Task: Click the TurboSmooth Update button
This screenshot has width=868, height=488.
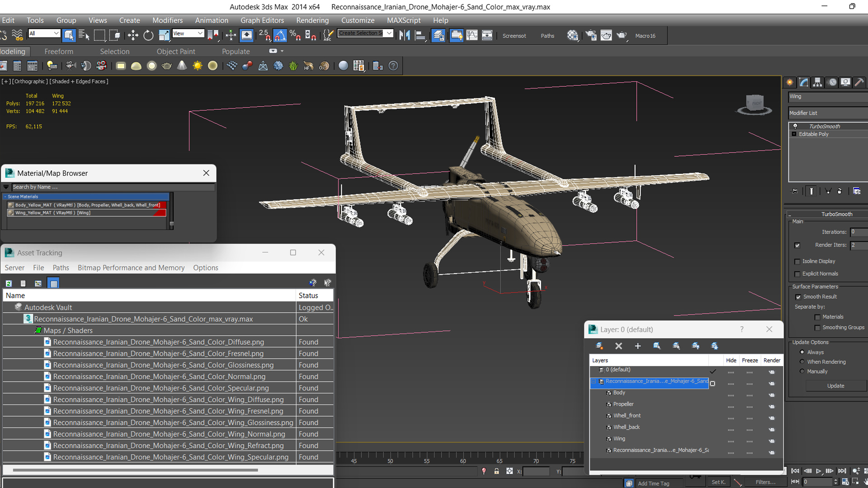Action: 835,386
